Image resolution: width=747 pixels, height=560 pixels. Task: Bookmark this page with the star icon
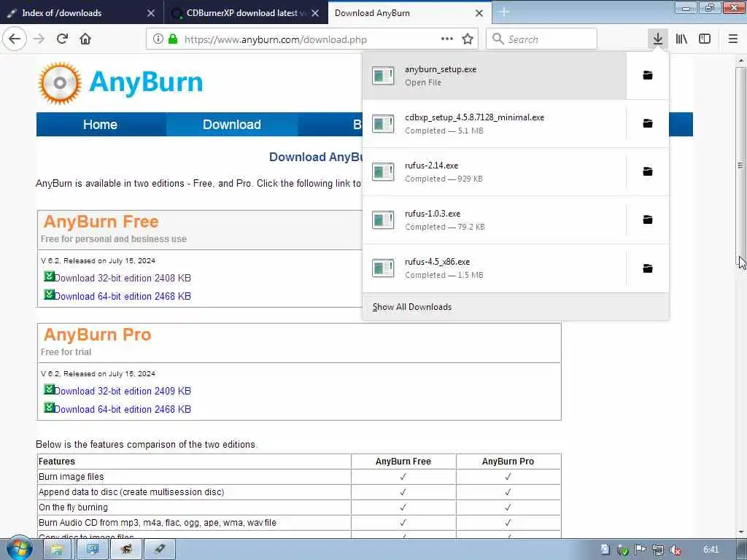click(468, 39)
